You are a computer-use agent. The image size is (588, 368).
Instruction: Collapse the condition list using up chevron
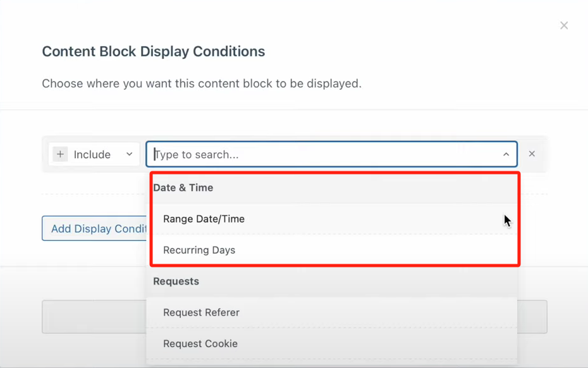click(506, 154)
